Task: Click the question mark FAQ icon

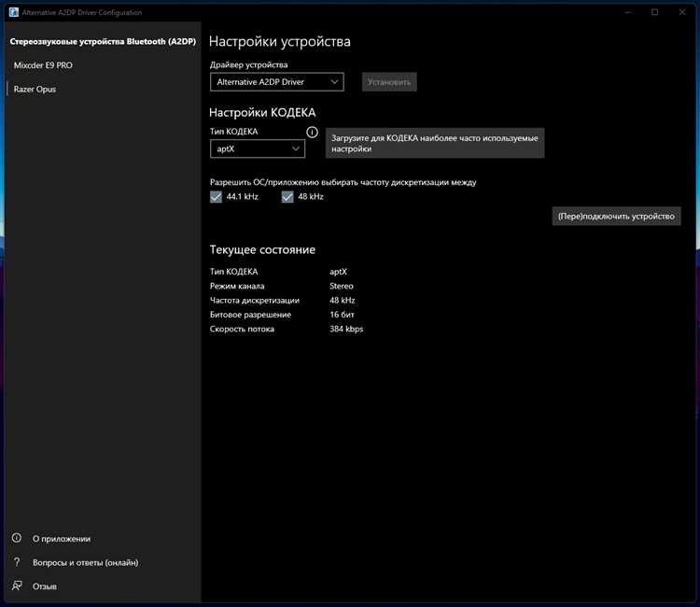Action: pos(17,562)
